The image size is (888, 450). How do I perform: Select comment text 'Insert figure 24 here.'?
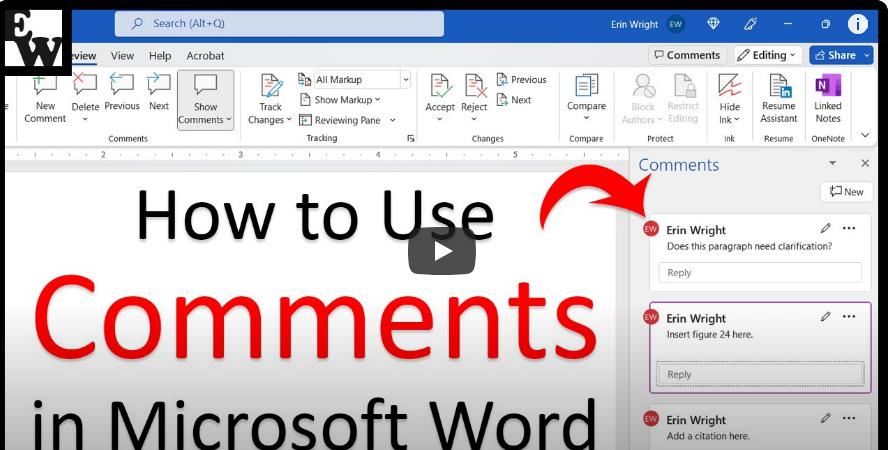coord(710,335)
